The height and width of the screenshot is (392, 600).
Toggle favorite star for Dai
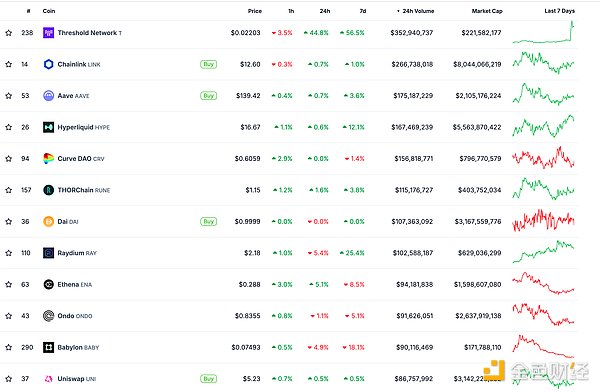click(8, 222)
